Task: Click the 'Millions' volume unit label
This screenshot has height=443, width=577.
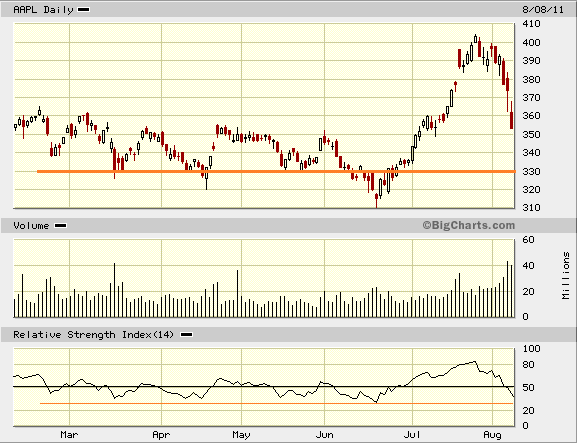Action: click(x=566, y=275)
